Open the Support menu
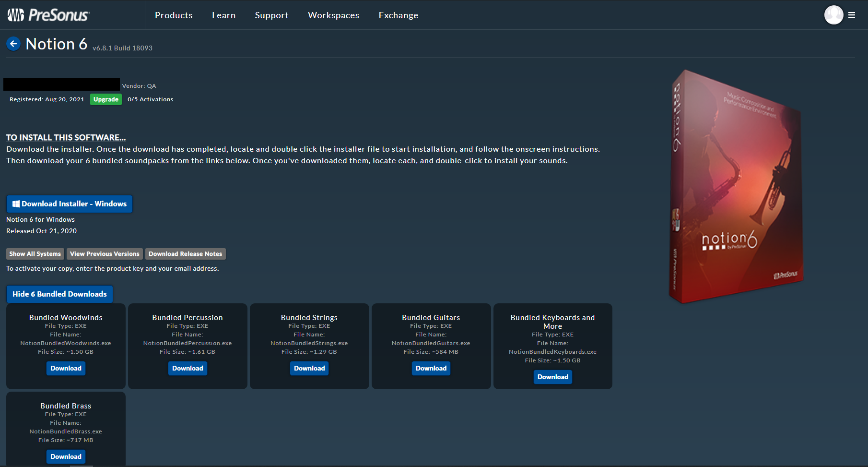Image resolution: width=868 pixels, height=467 pixels. (x=271, y=15)
